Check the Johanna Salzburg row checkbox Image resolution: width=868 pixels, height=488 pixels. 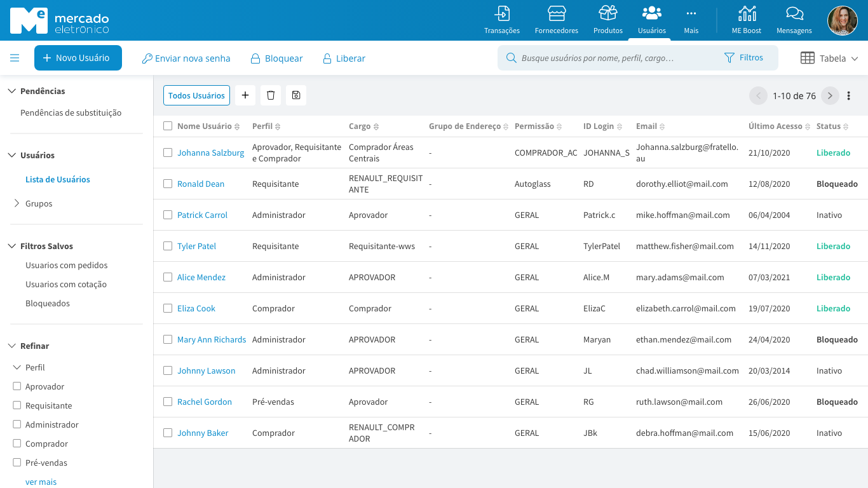(x=168, y=152)
